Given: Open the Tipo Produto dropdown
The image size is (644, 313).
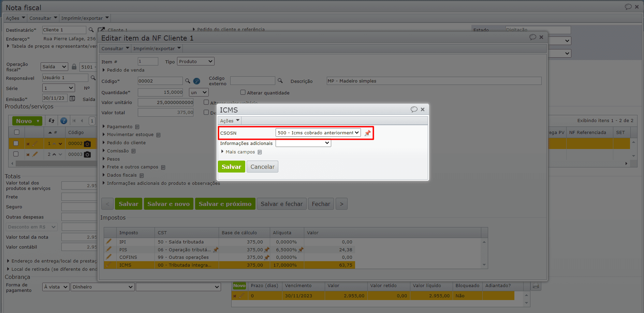Looking at the screenshot, I should point(195,61).
